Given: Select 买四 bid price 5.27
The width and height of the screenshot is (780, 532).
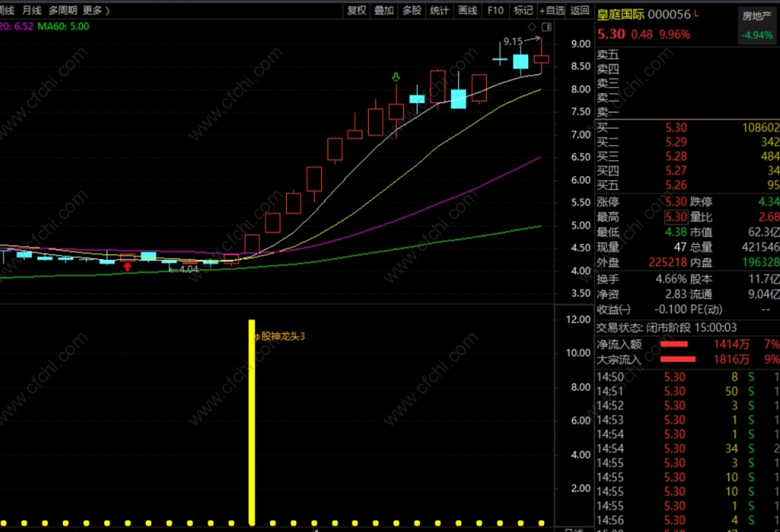Looking at the screenshot, I should pos(676,171).
